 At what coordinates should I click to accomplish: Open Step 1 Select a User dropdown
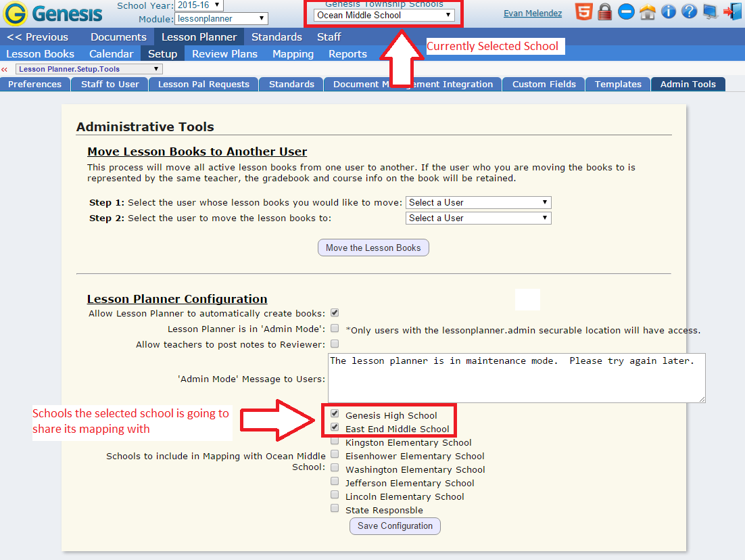click(x=478, y=202)
